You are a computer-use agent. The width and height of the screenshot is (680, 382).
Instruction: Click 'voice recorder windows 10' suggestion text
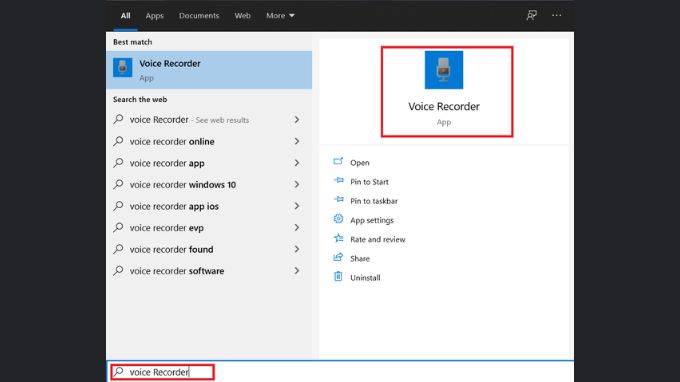[x=183, y=185]
